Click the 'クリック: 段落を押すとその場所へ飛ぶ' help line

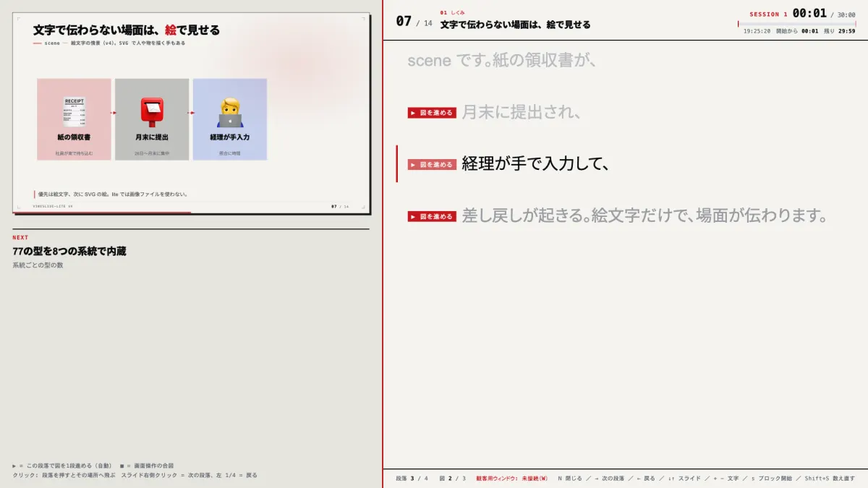pyautogui.click(x=64, y=475)
